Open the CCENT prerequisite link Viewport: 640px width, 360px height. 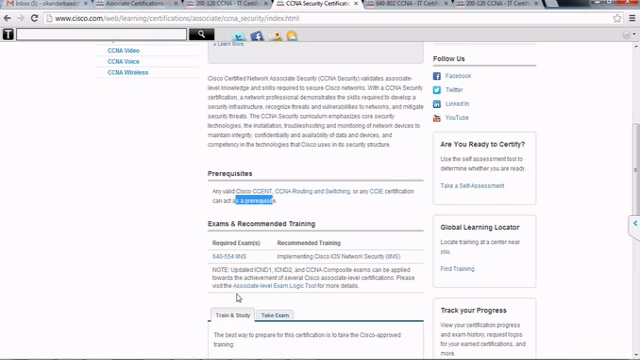point(262,191)
